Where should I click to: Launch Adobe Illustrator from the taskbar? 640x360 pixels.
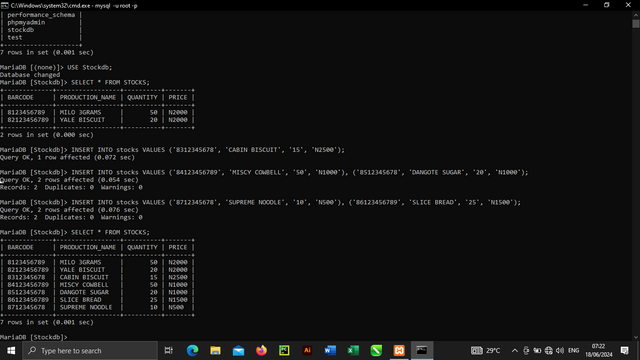click(x=307, y=351)
